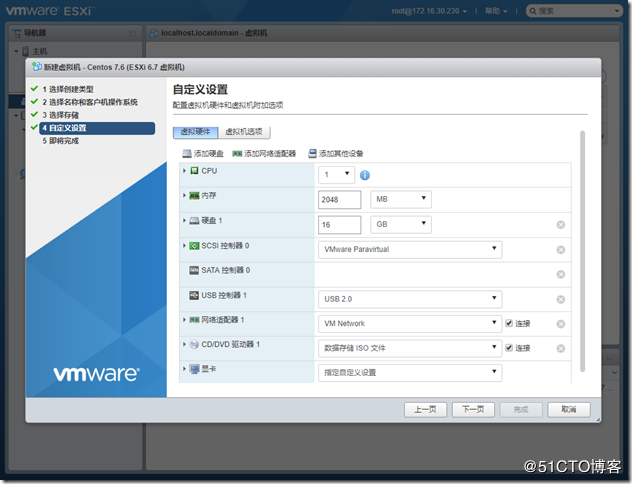
Task: Click the SCSI controller 0 icon
Action: (194, 245)
